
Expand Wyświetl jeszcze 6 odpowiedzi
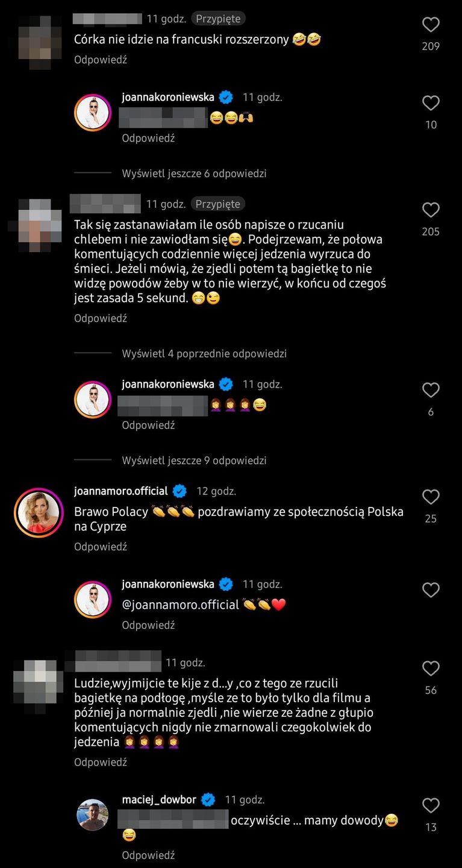[194, 174]
